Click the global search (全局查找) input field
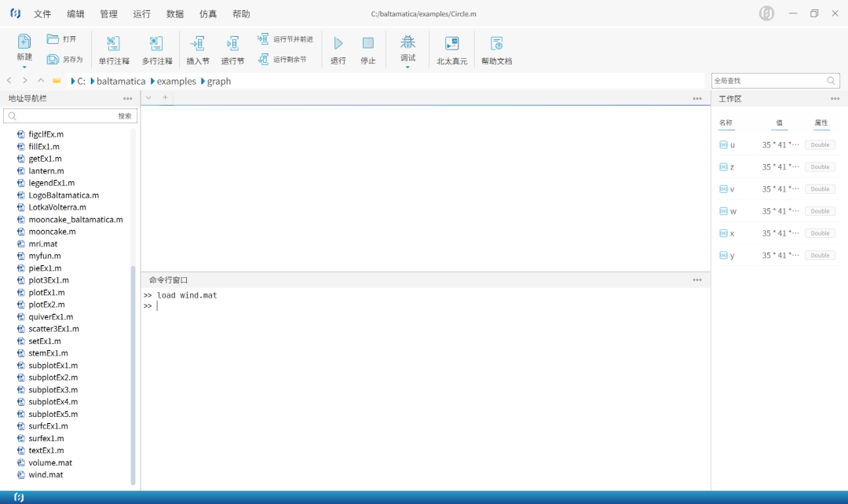This screenshot has width=848, height=504. [767, 81]
